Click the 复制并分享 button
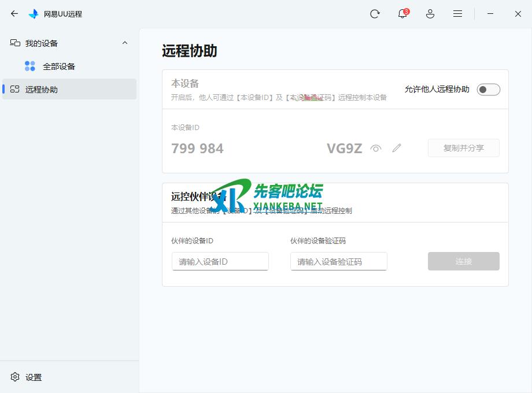Image resolution: width=532 pixels, height=393 pixels. pyautogui.click(x=463, y=148)
